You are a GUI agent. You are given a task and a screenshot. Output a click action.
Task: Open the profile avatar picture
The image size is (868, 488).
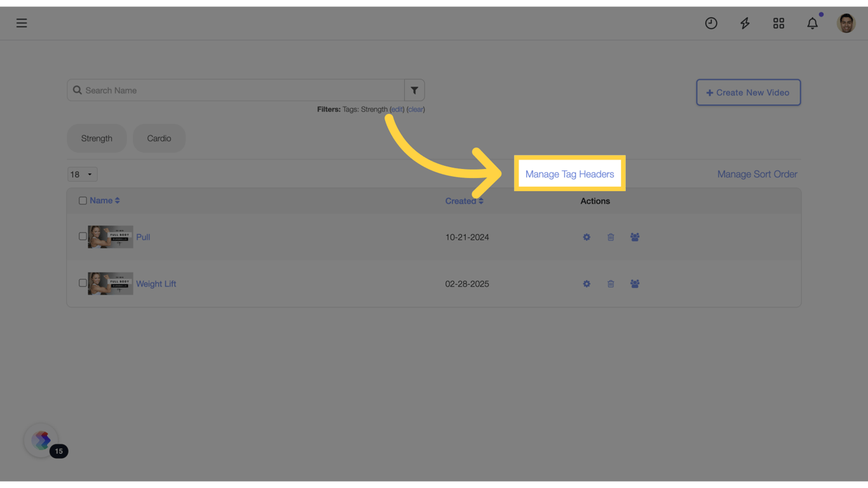pyautogui.click(x=846, y=23)
